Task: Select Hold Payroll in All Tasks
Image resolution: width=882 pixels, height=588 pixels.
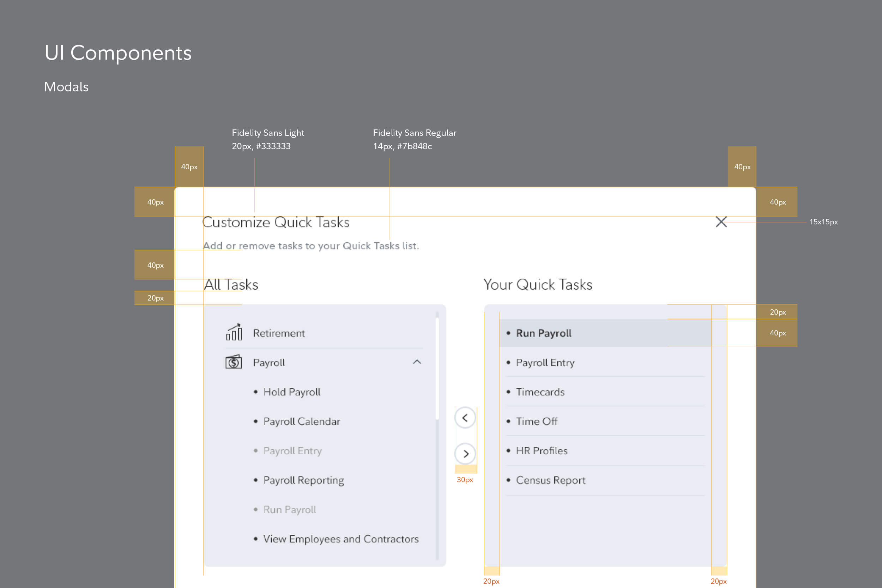Action: (292, 392)
